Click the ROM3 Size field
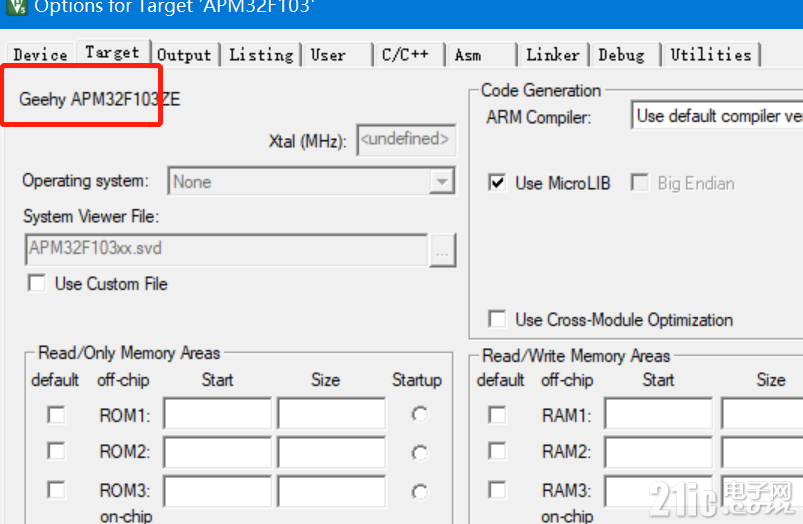The image size is (803, 524). pyautogui.click(x=331, y=491)
